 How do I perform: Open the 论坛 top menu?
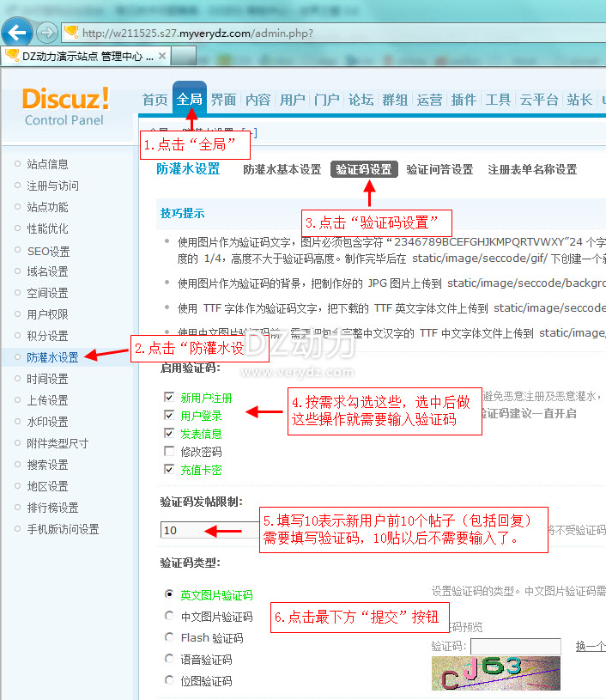click(x=361, y=100)
